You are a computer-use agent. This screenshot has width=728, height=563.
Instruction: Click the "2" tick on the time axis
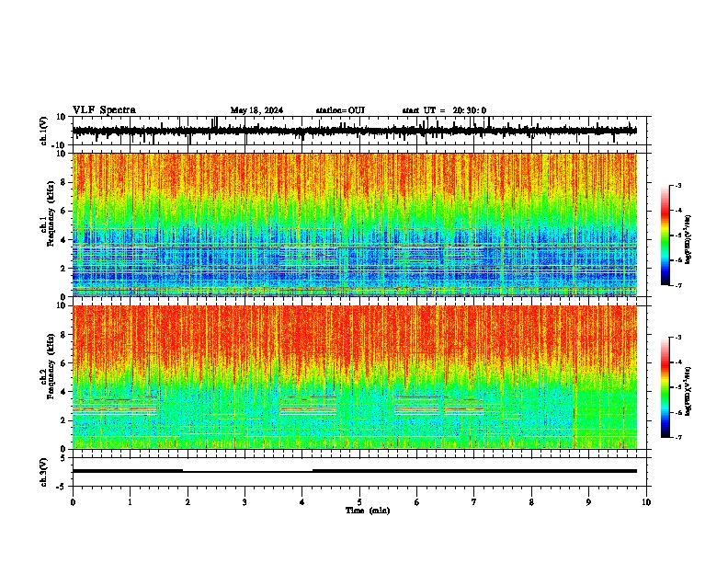(x=188, y=502)
